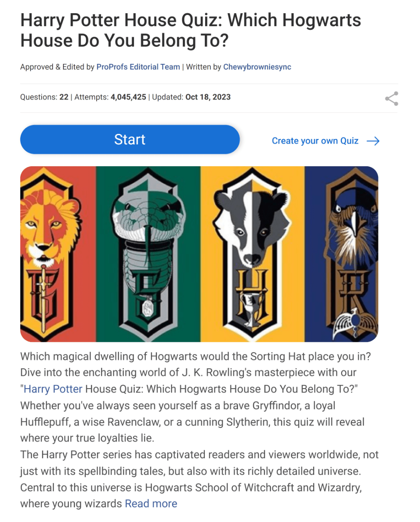Expand description with Read more
420x522 pixels.
click(151, 504)
